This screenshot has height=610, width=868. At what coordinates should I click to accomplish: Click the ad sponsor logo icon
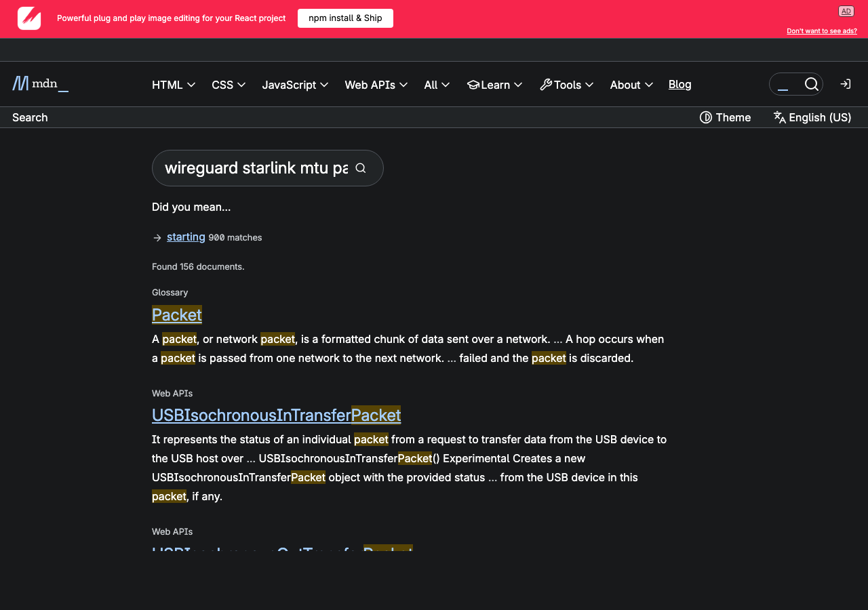[29, 18]
